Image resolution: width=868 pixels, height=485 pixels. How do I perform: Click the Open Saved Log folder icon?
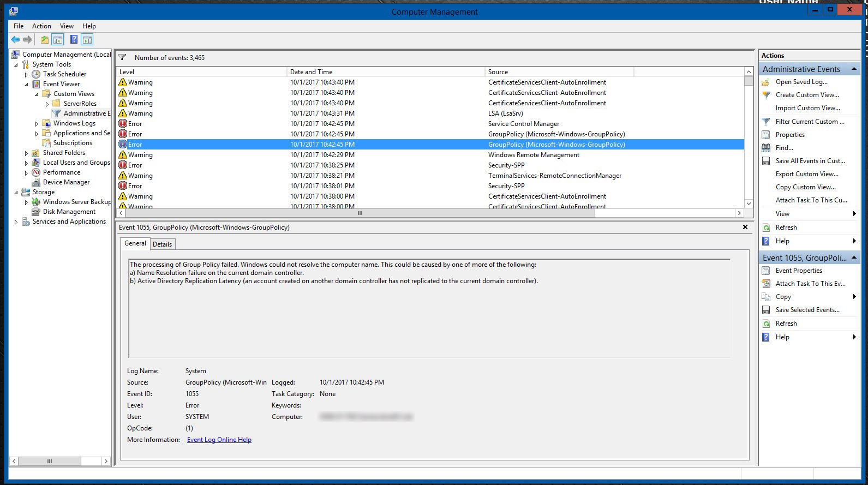pos(766,82)
